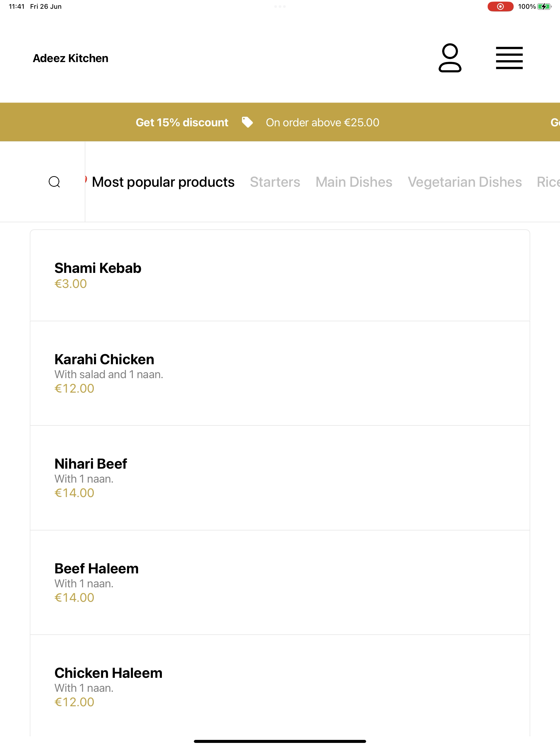Open the user account profile icon

(450, 58)
